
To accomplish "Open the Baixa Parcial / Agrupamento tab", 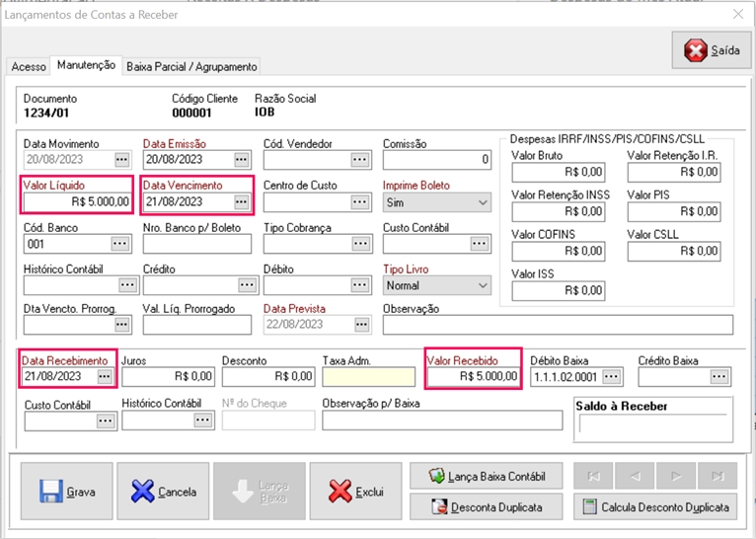I will click(x=191, y=66).
